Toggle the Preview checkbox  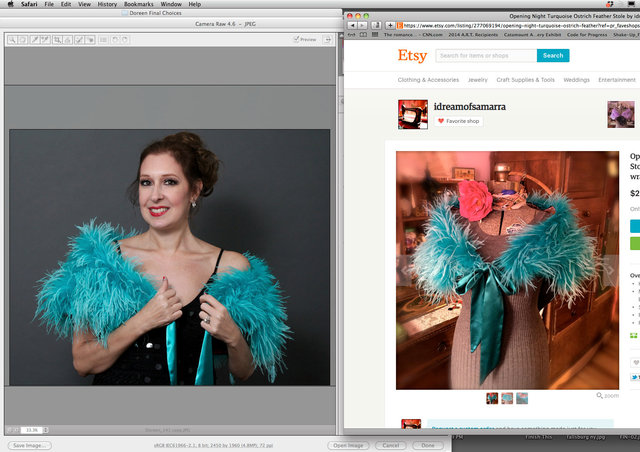click(x=297, y=39)
